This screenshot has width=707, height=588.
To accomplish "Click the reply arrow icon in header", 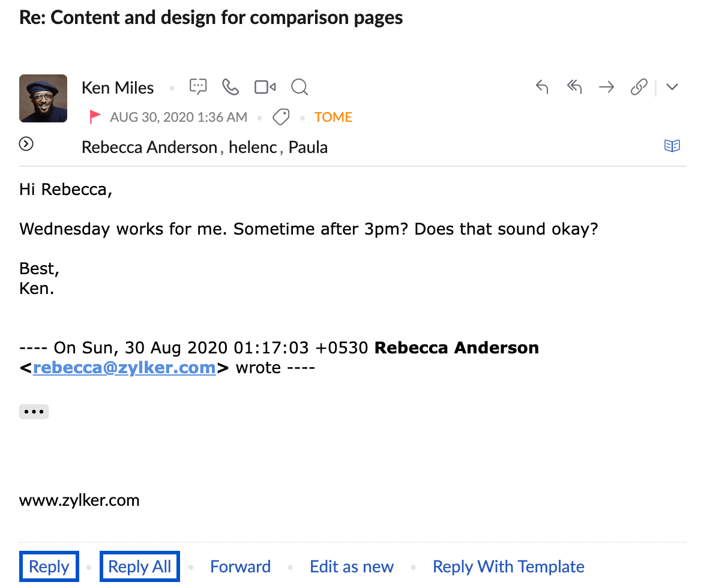I will tap(542, 87).
